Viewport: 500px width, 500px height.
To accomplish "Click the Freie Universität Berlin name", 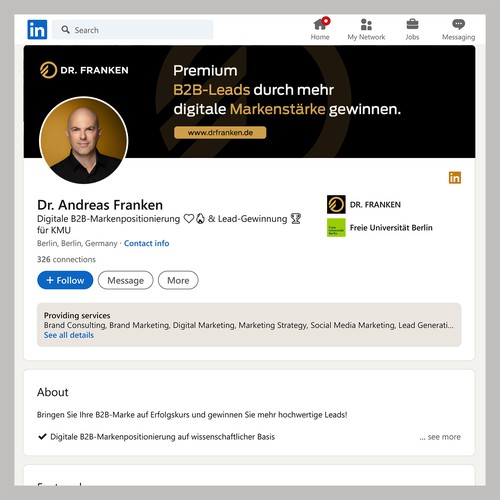I will tap(391, 228).
